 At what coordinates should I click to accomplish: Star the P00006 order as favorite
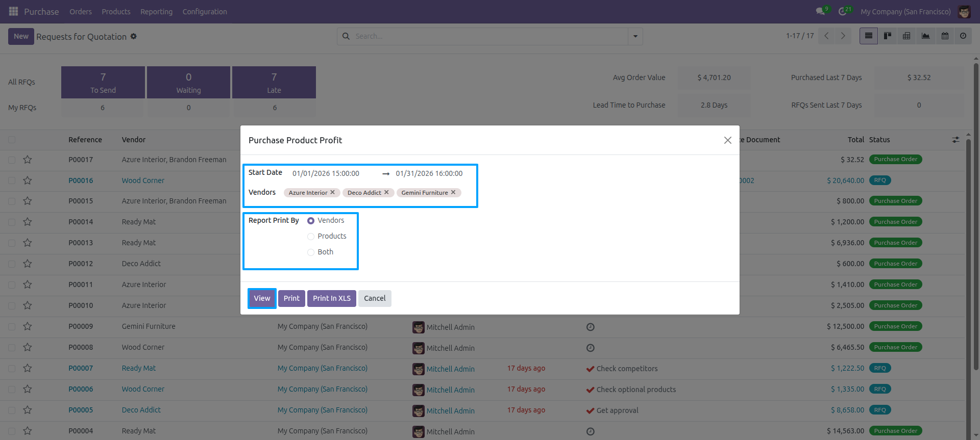click(x=28, y=389)
